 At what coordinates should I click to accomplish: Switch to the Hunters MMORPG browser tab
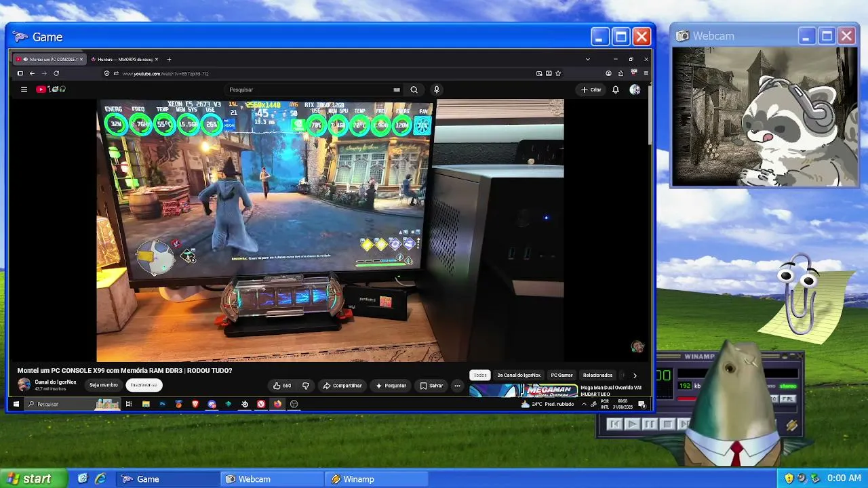125,59
